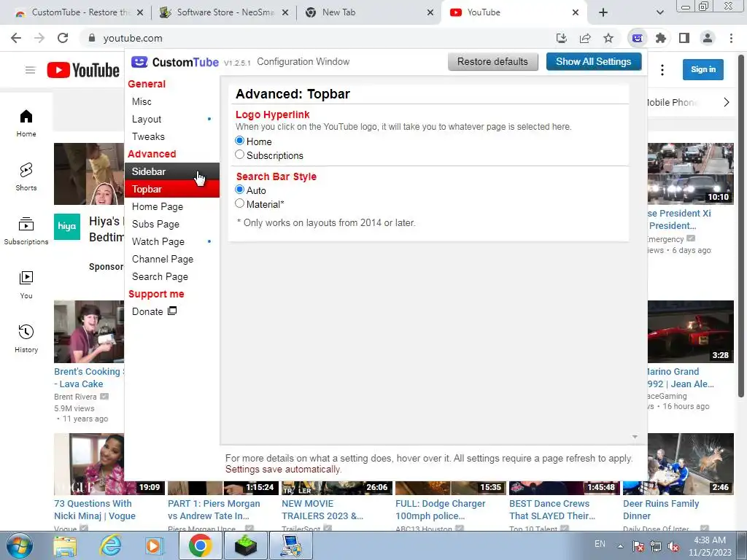Open the Watch Page settings section
The width and height of the screenshot is (747, 560).
[172, 241]
